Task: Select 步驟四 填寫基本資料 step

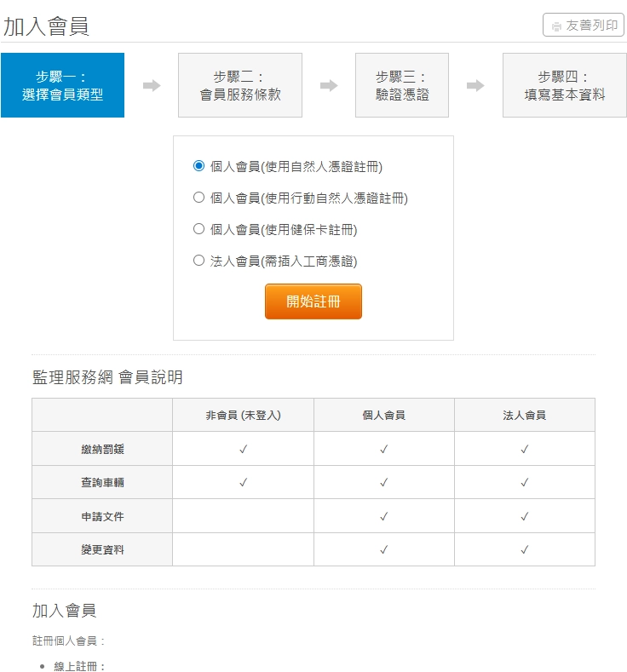Action: [564, 85]
